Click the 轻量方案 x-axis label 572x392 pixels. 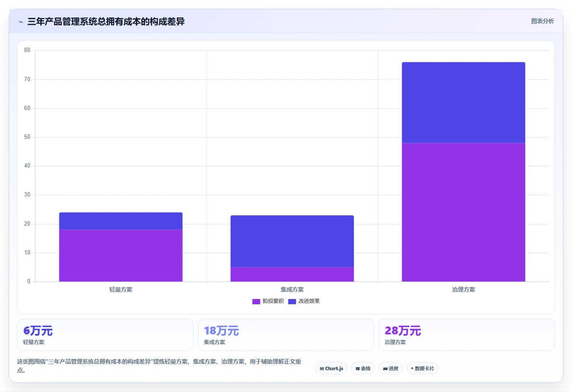121,289
